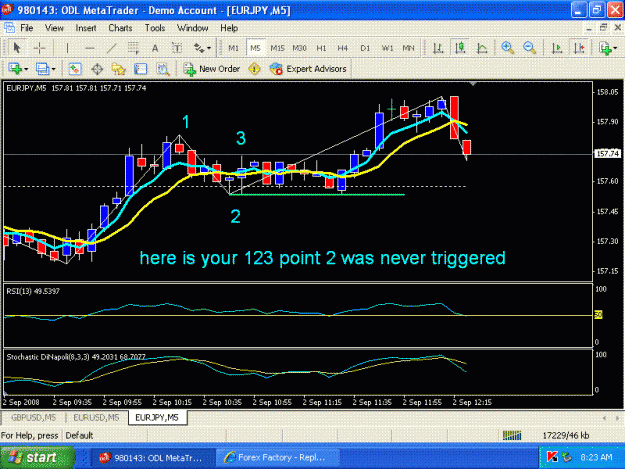Open the chart profiles button
Image resolution: width=625 pixels, height=469 pixels.
[x=42, y=69]
